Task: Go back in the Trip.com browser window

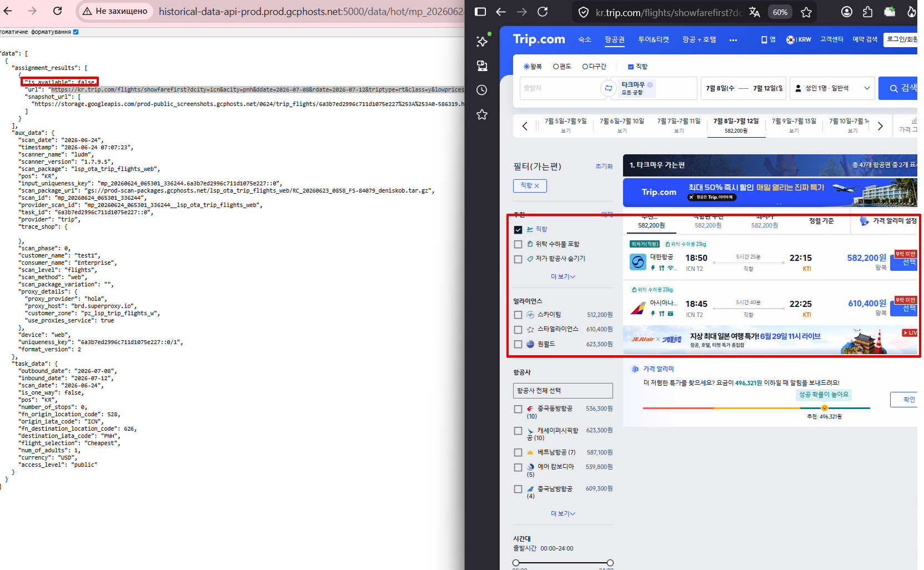Action: [501, 12]
